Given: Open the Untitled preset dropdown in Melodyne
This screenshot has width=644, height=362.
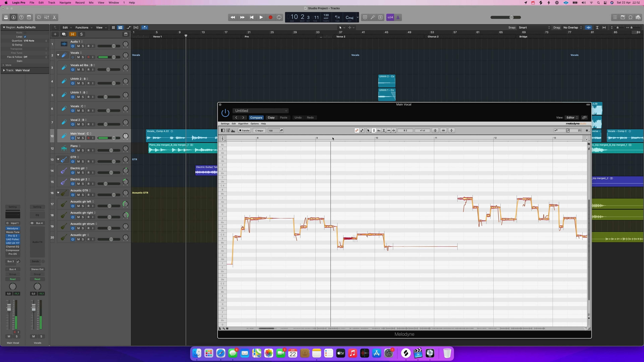Looking at the screenshot, I should (260, 111).
